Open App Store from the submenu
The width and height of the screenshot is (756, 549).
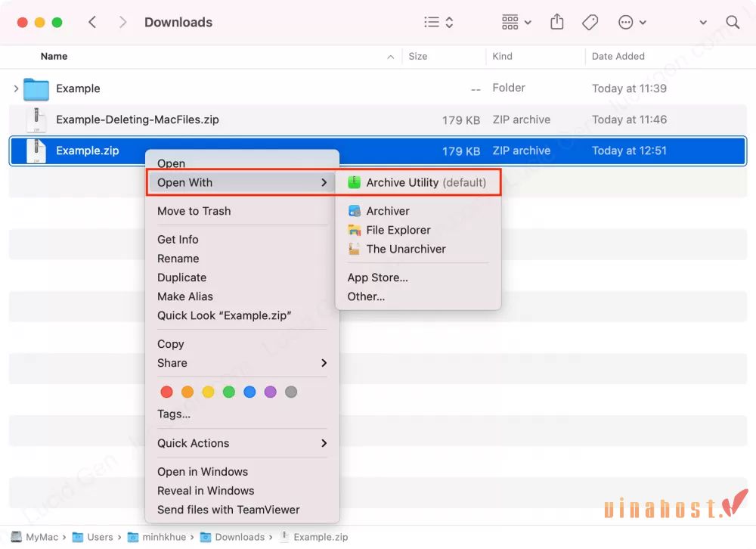coord(377,278)
